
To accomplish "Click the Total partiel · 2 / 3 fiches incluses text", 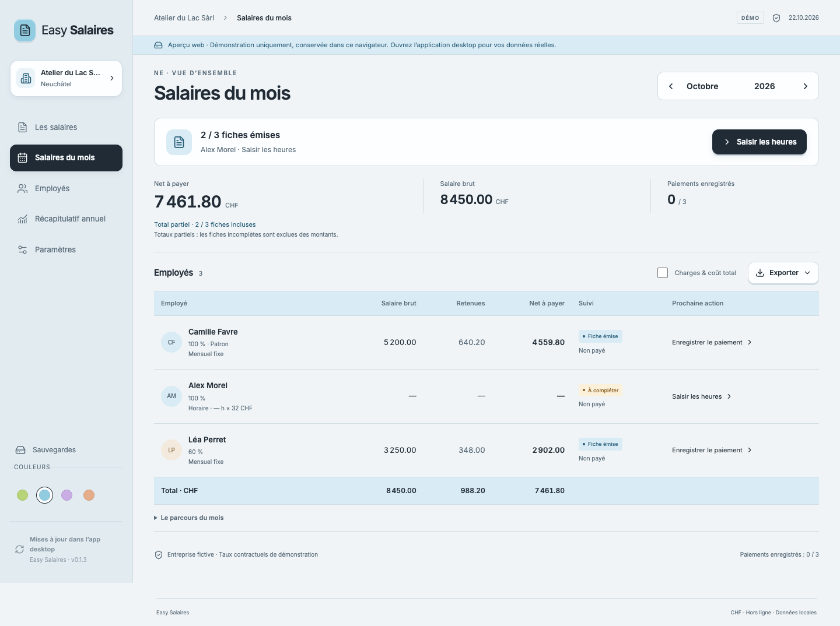I will click(x=205, y=224).
